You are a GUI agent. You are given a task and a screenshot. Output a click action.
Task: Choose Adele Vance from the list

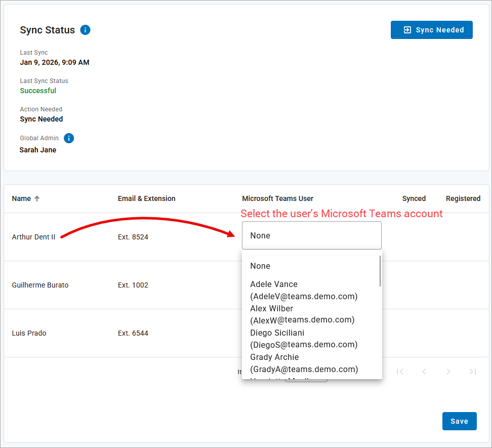point(304,291)
